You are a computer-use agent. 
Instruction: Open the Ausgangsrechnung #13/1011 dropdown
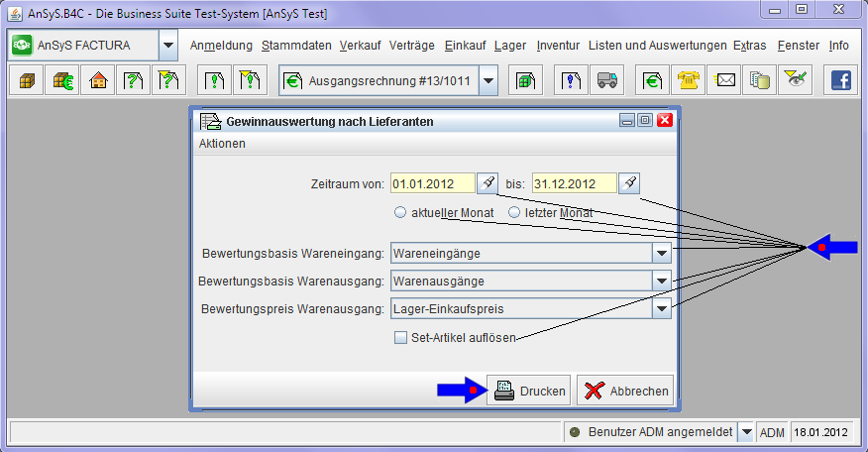[x=488, y=80]
